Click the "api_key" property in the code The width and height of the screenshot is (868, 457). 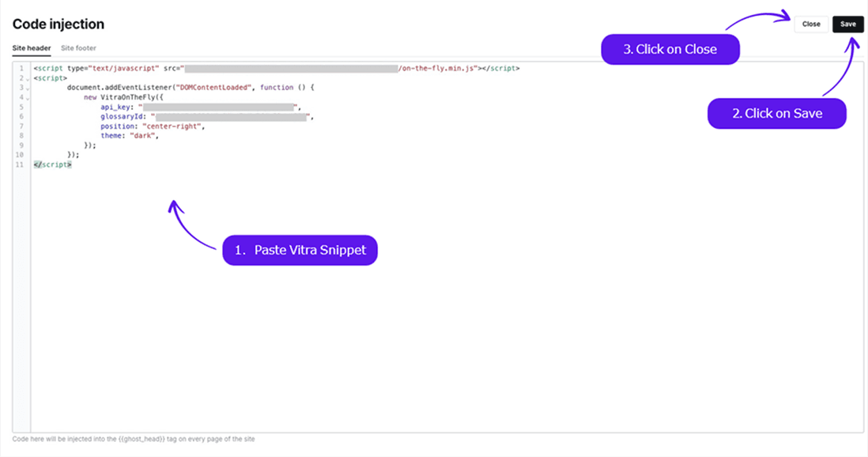pyautogui.click(x=115, y=107)
